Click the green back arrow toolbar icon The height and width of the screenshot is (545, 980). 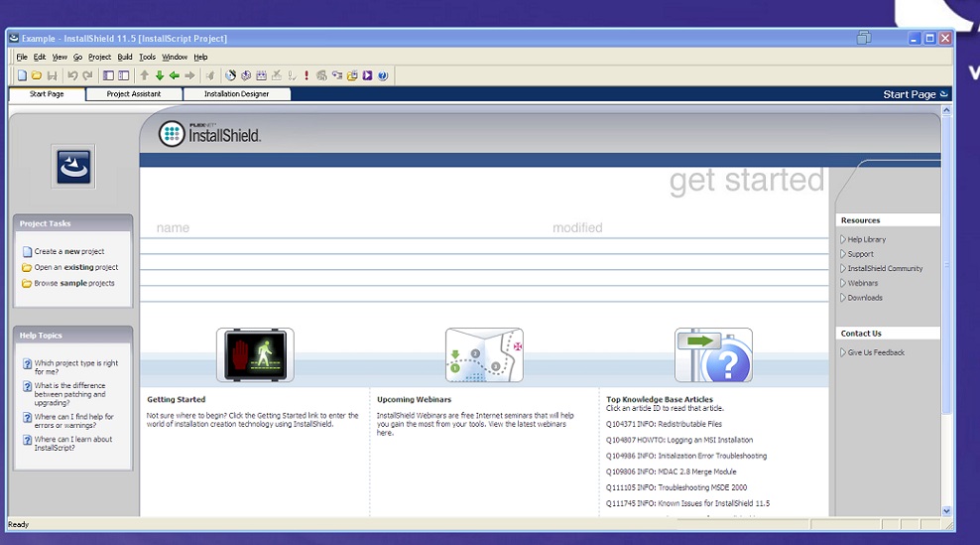[175, 75]
